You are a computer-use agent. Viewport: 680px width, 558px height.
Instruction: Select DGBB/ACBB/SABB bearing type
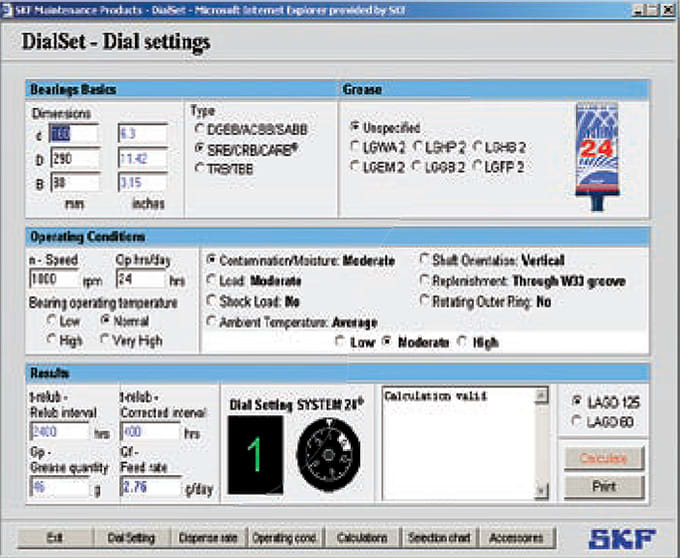(x=200, y=129)
